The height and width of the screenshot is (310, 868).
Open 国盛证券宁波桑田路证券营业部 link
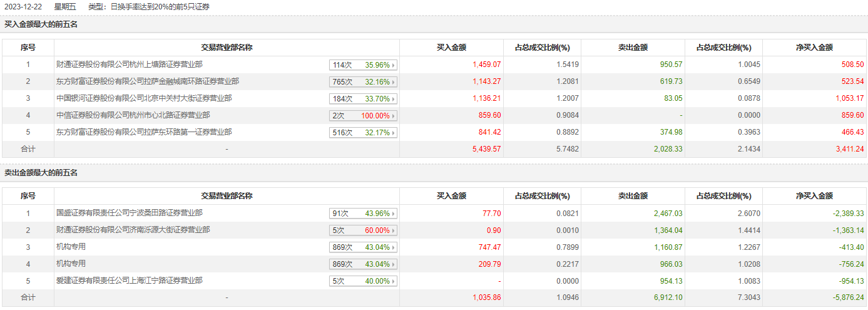click(129, 213)
